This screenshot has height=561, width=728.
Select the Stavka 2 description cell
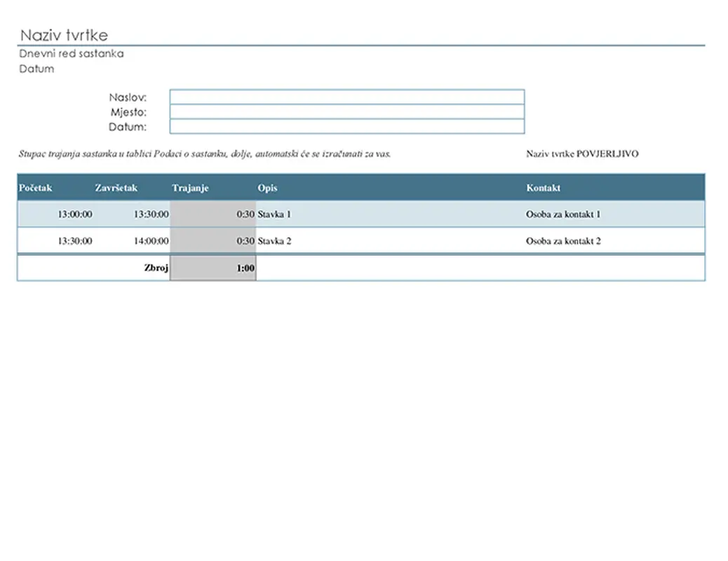[x=274, y=241]
